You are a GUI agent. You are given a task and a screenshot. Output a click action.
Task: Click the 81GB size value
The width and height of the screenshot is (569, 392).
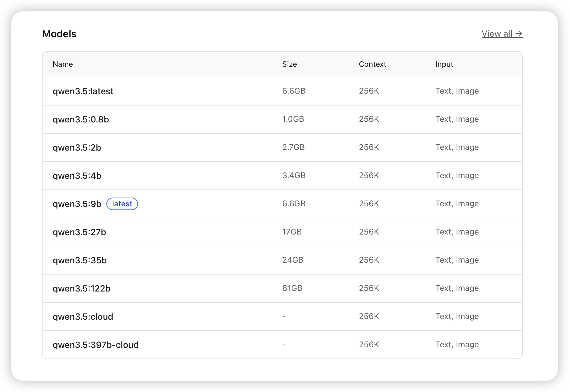pyautogui.click(x=292, y=288)
